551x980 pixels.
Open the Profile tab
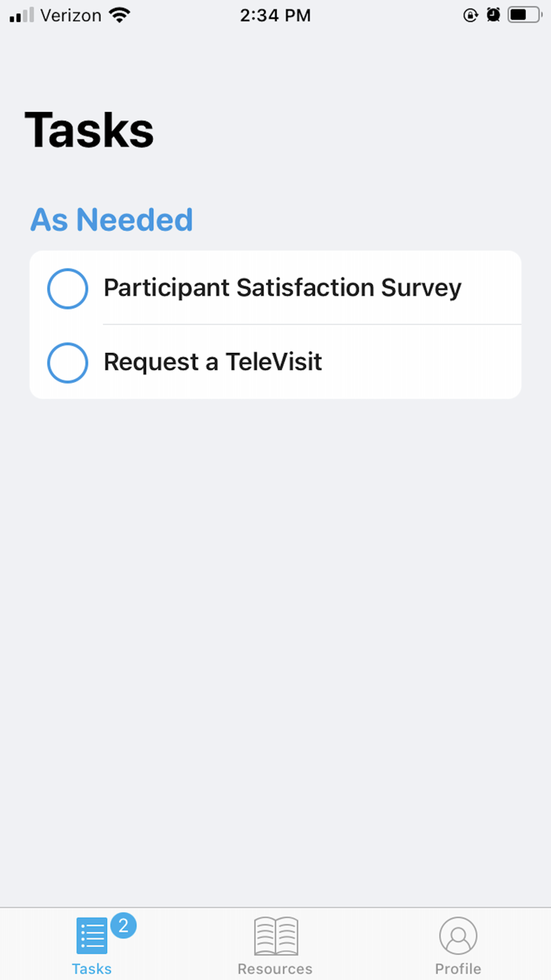click(x=458, y=944)
